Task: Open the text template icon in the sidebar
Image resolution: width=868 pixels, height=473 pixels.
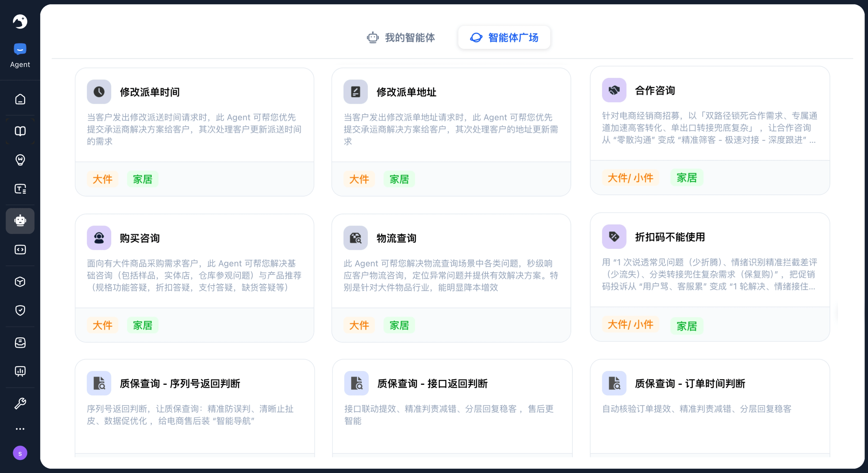Action: coord(20,189)
